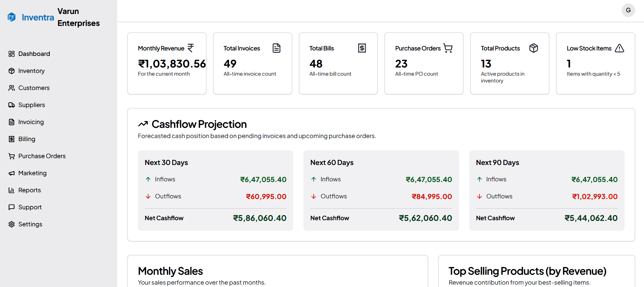The image size is (644, 287).
Task: Open the Customers page from sidebar
Action: tap(34, 88)
